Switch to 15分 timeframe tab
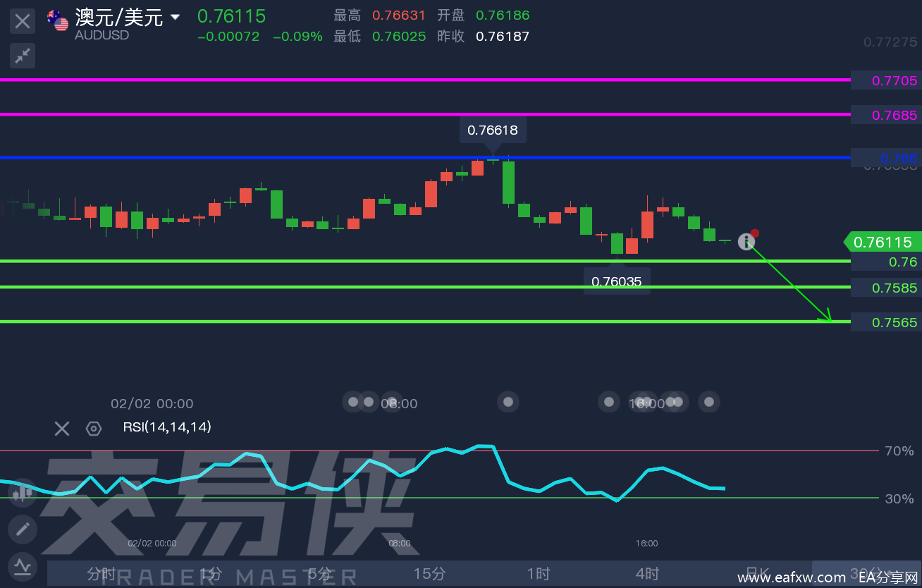 429,574
